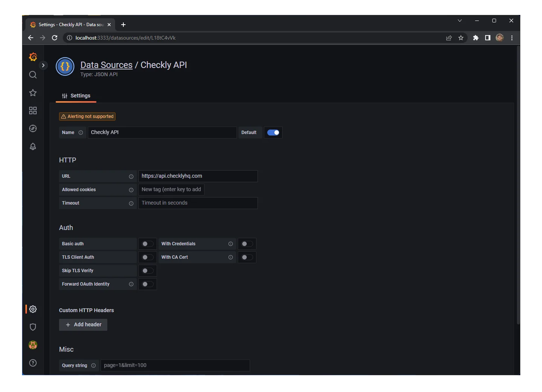The height and width of the screenshot is (392, 542).
Task: Click the URL input field
Action: point(198,176)
